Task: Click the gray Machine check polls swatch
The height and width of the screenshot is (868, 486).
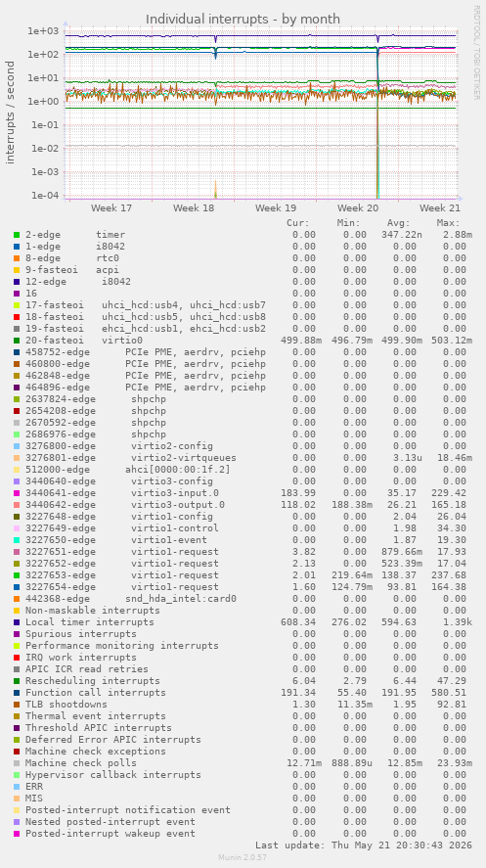Action: pos(17,763)
